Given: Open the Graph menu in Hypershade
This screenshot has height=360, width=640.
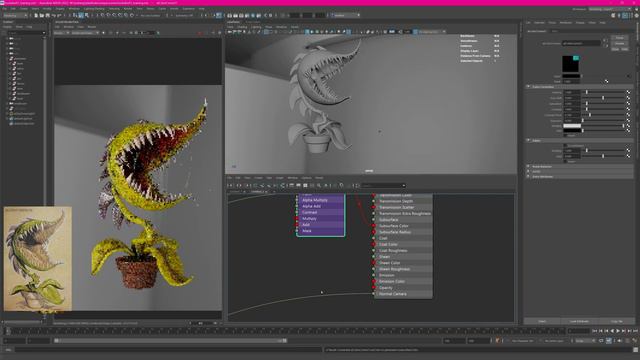Looking at the screenshot, I should pyautogui.click(x=280, y=178).
